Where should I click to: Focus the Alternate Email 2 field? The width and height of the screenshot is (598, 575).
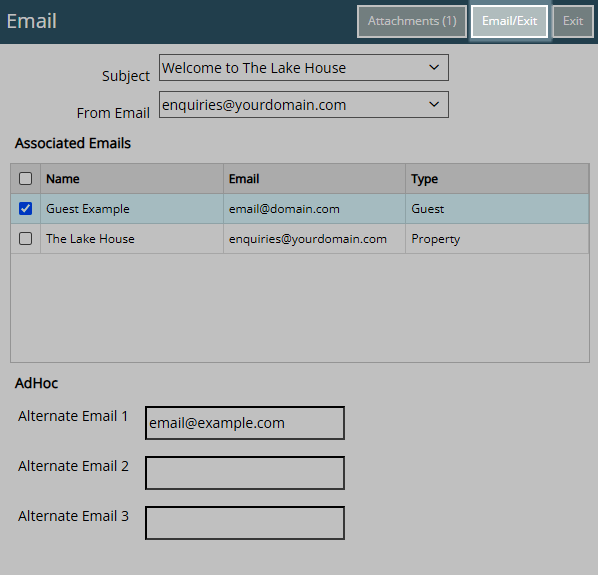(245, 473)
